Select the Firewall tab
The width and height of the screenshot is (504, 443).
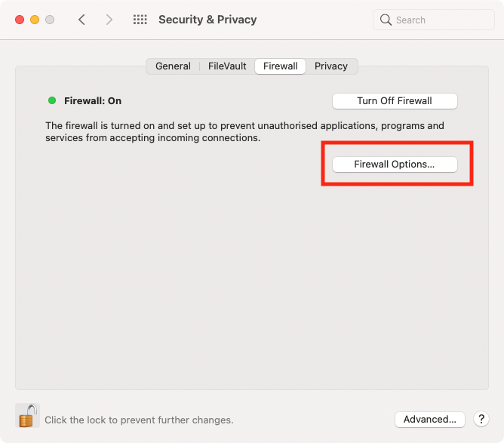point(280,66)
